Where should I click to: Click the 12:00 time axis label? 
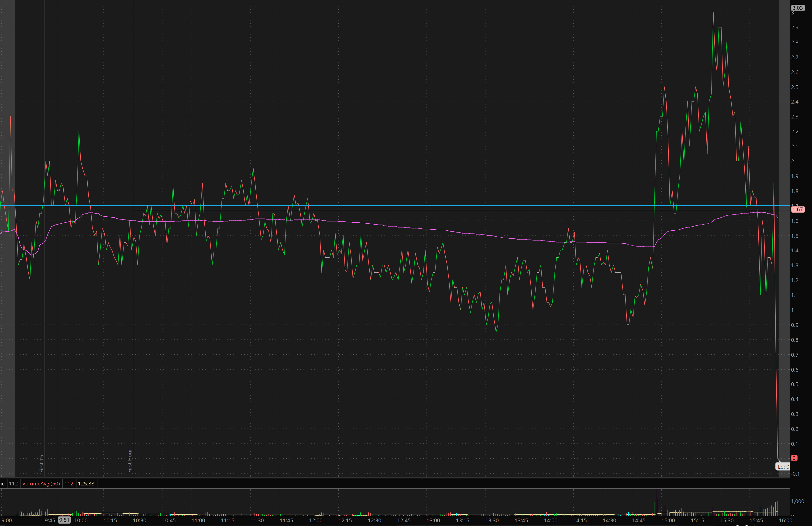point(316,521)
